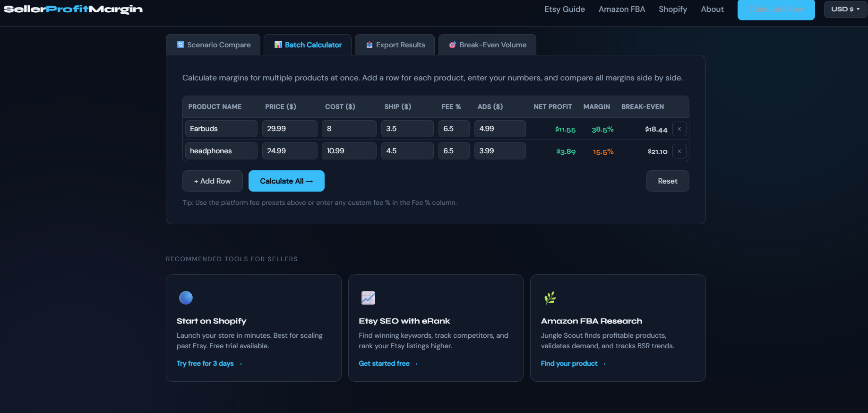The image size is (868, 413).
Task: Remove the Earbuds row
Action: click(x=679, y=129)
